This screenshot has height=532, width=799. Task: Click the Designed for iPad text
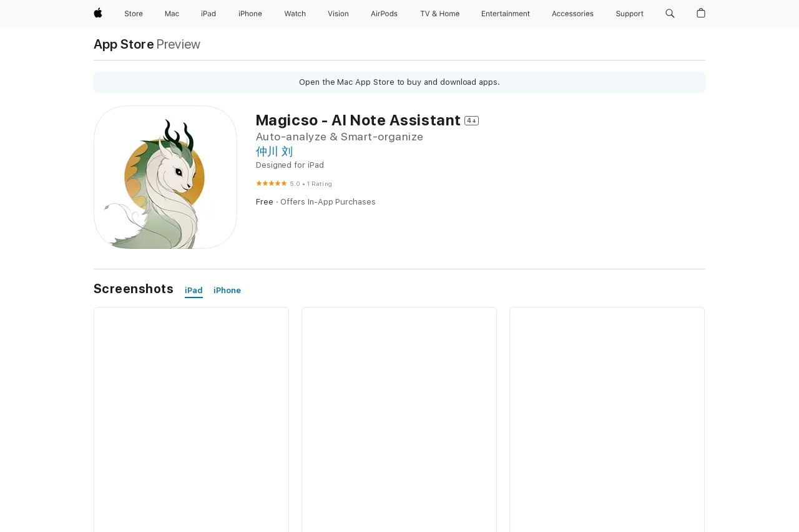coord(290,165)
